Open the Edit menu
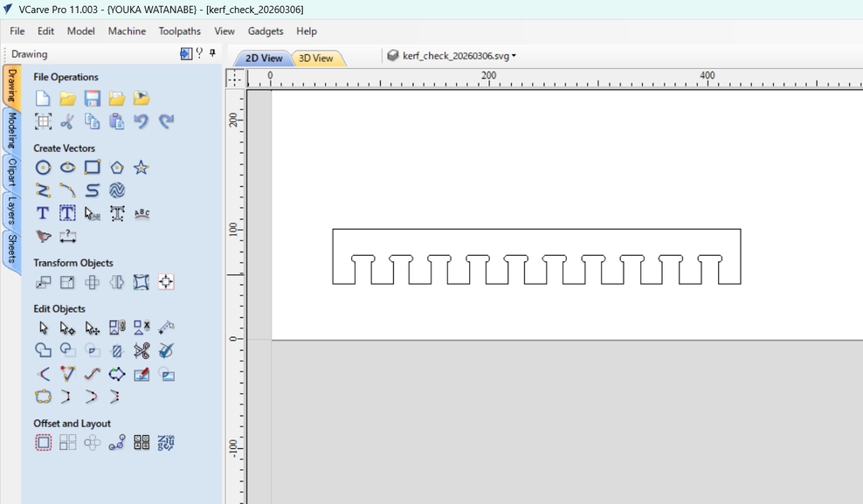 [45, 31]
